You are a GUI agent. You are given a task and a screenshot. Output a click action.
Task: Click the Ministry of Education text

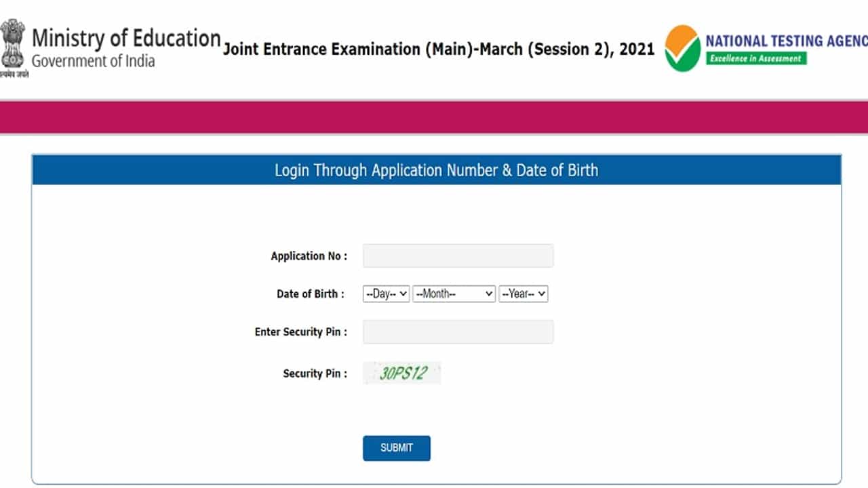point(126,38)
